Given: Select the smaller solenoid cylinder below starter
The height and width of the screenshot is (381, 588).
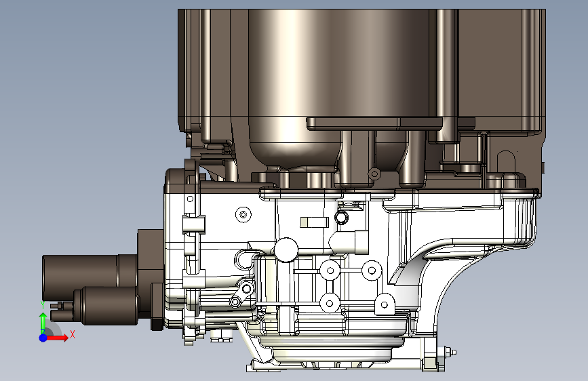Looking at the screenshot, I should point(106,305).
